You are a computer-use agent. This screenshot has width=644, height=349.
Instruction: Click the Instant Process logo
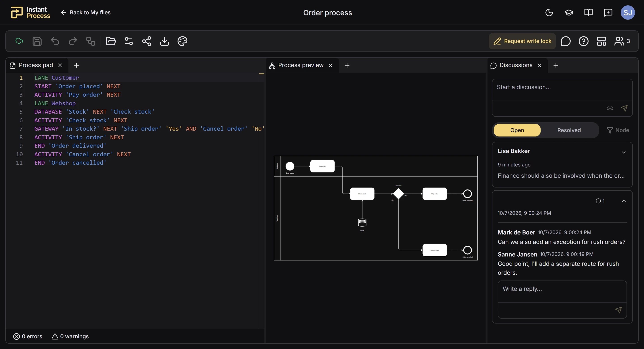pos(30,13)
